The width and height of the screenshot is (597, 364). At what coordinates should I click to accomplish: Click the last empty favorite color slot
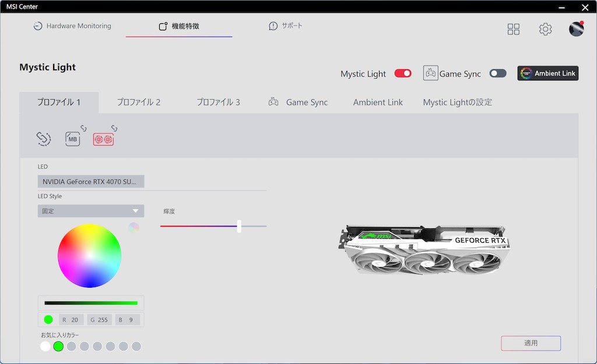136,346
